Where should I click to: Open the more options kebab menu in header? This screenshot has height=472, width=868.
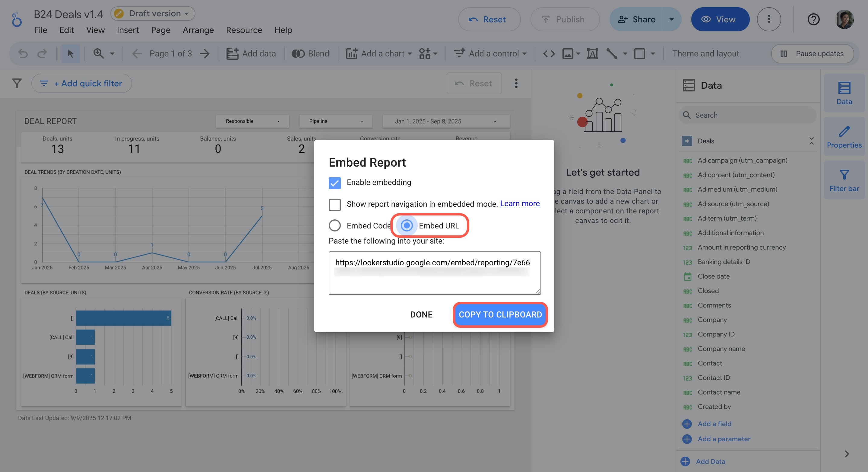click(x=768, y=19)
